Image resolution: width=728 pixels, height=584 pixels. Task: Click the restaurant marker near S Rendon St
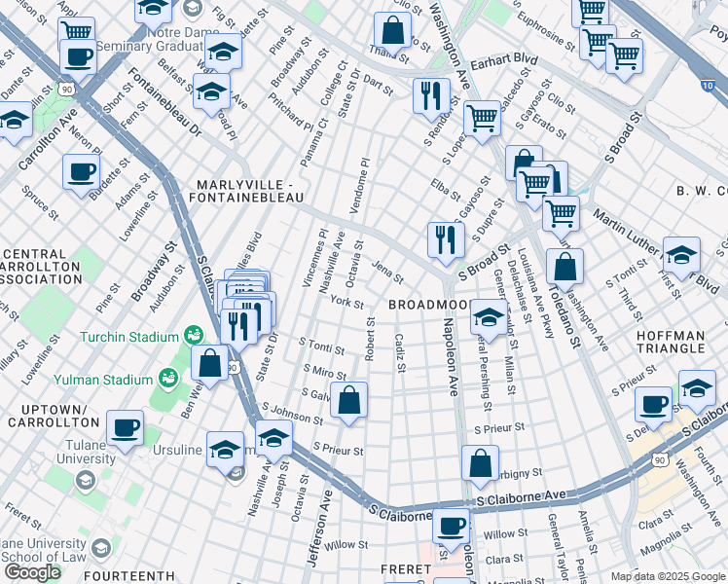432,99
